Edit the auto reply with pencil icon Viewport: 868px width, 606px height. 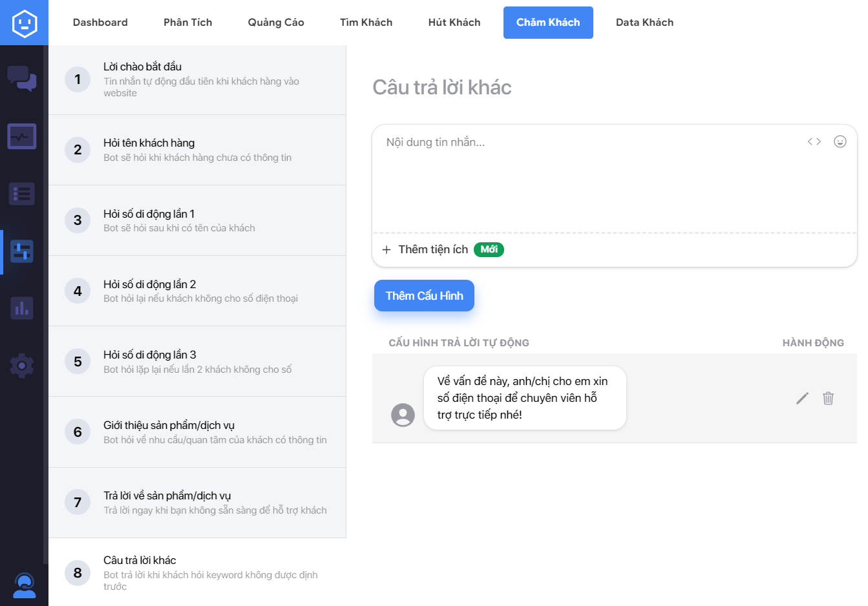coord(802,398)
